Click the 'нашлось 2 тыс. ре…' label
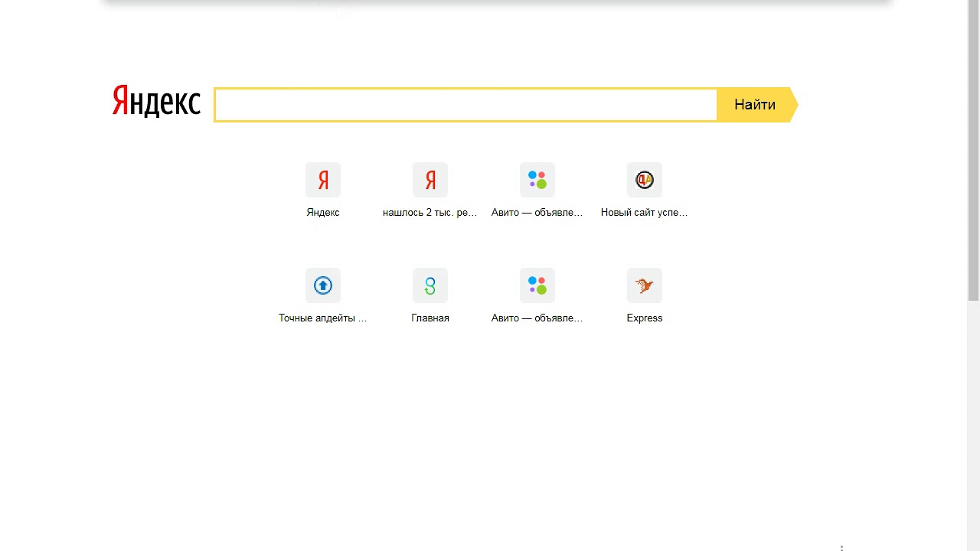Viewport: 980px width, 551px height. 430,213
